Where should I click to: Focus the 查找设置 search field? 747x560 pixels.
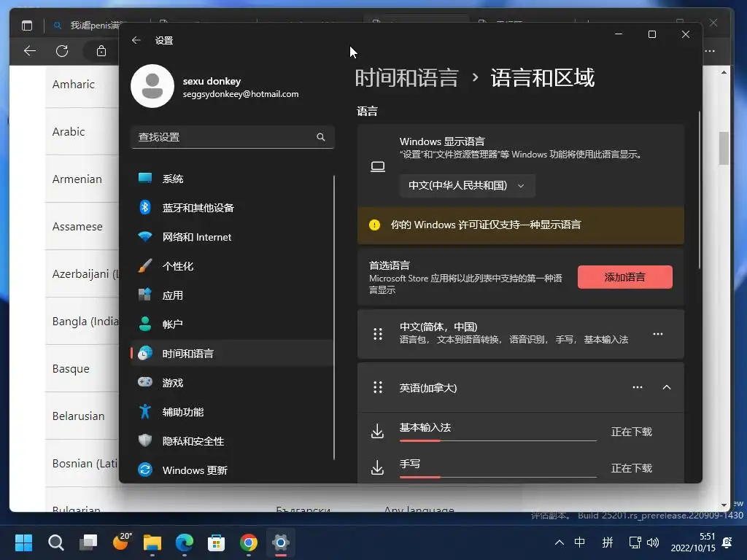click(232, 137)
